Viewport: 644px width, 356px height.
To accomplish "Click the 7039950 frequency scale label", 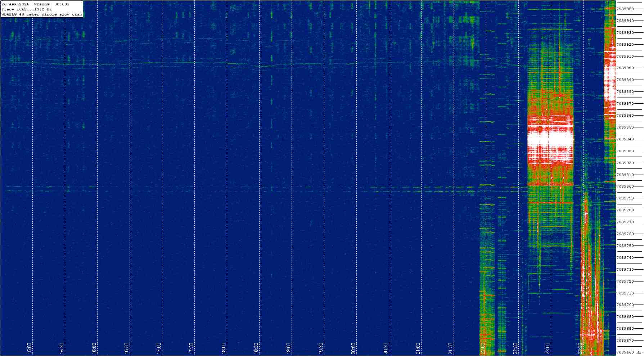I will 625,9.
